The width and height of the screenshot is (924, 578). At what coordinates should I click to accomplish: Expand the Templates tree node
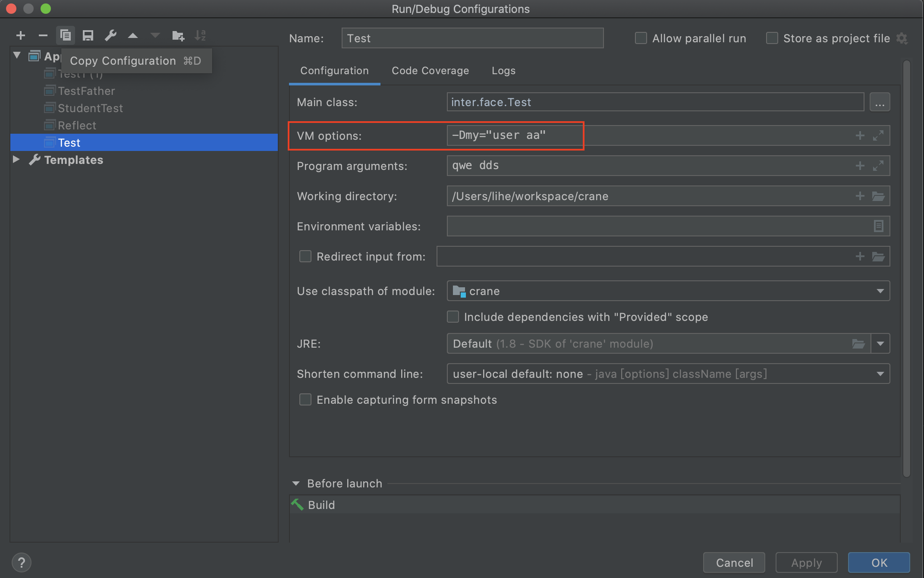point(16,160)
